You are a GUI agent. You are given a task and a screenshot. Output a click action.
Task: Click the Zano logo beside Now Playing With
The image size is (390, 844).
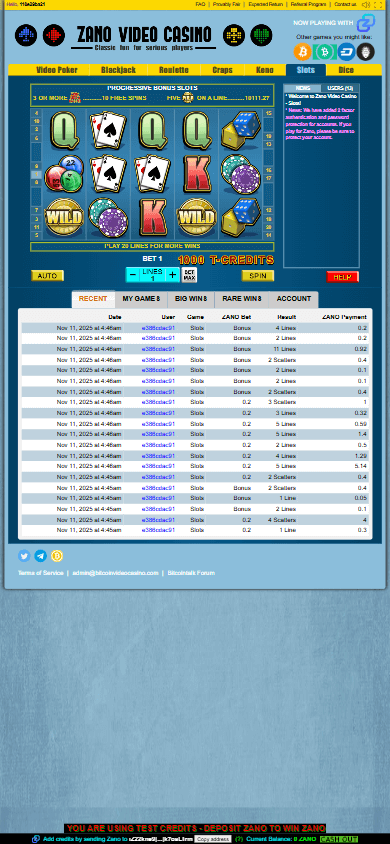(x=366, y=23)
